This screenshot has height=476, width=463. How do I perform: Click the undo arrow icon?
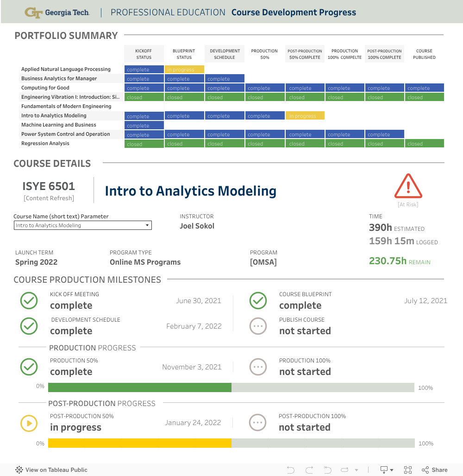tap(291, 470)
